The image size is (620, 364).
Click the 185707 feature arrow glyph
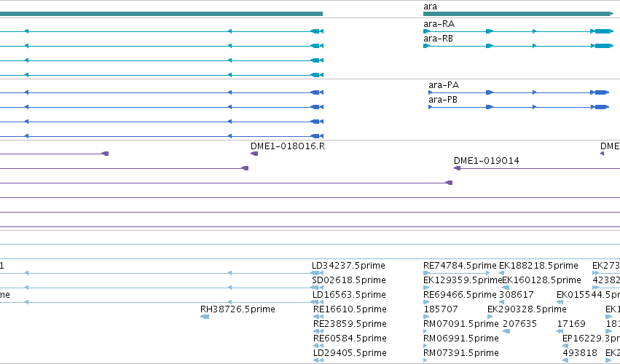click(x=426, y=317)
